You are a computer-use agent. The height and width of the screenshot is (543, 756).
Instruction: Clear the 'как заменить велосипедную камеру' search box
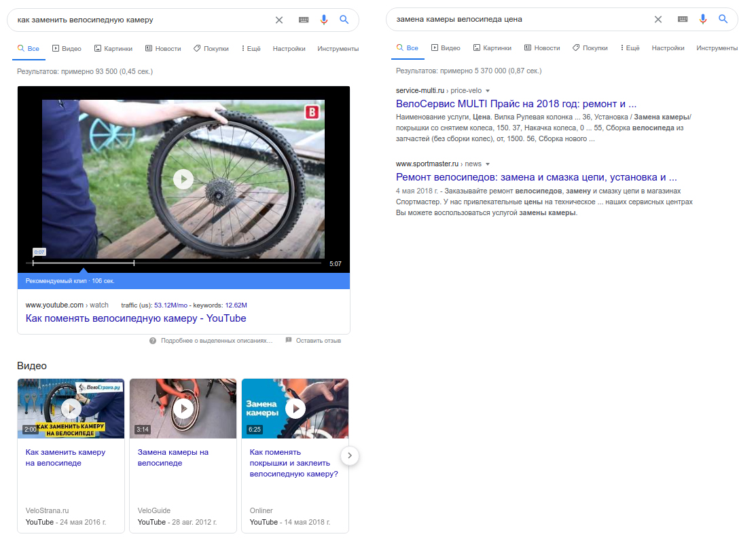point(278,20)
